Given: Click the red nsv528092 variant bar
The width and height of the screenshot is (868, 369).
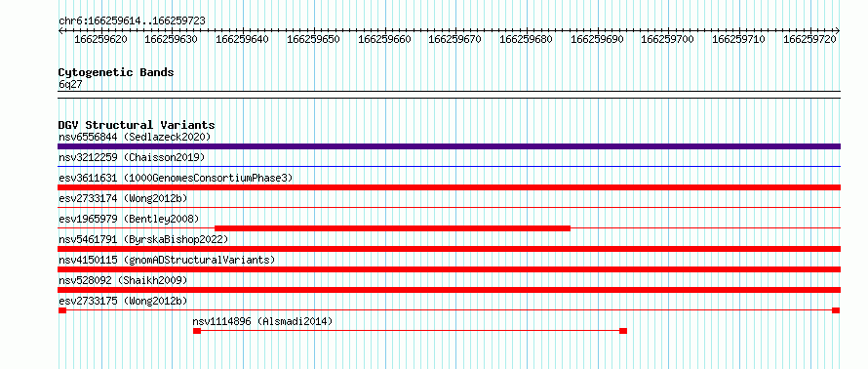Looking at the screenshot, I should (x=449, y=290).
